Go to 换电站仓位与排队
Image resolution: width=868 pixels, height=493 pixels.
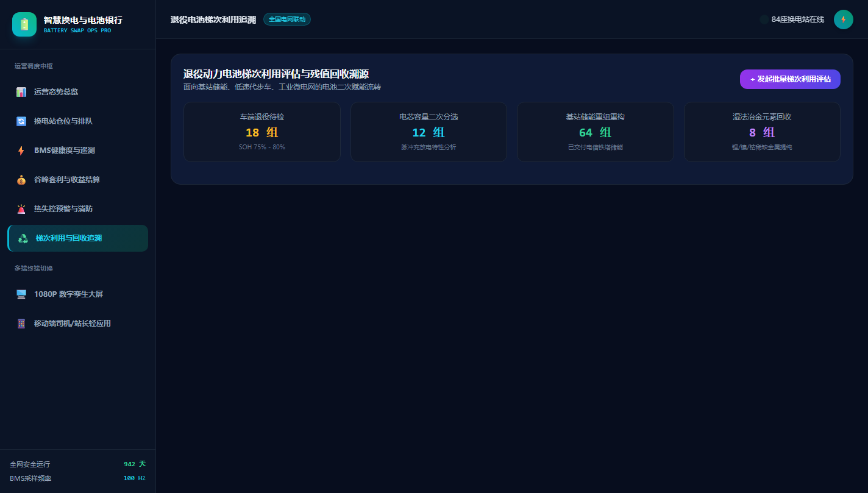pos(77,121)
